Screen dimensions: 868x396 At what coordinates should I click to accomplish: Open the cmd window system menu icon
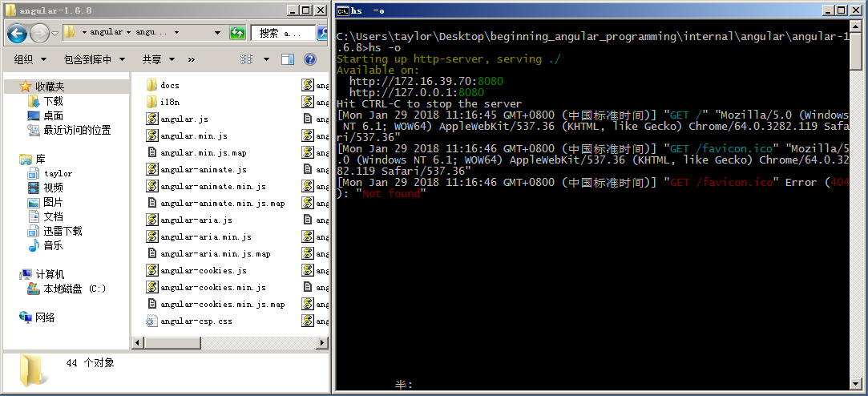343,10
